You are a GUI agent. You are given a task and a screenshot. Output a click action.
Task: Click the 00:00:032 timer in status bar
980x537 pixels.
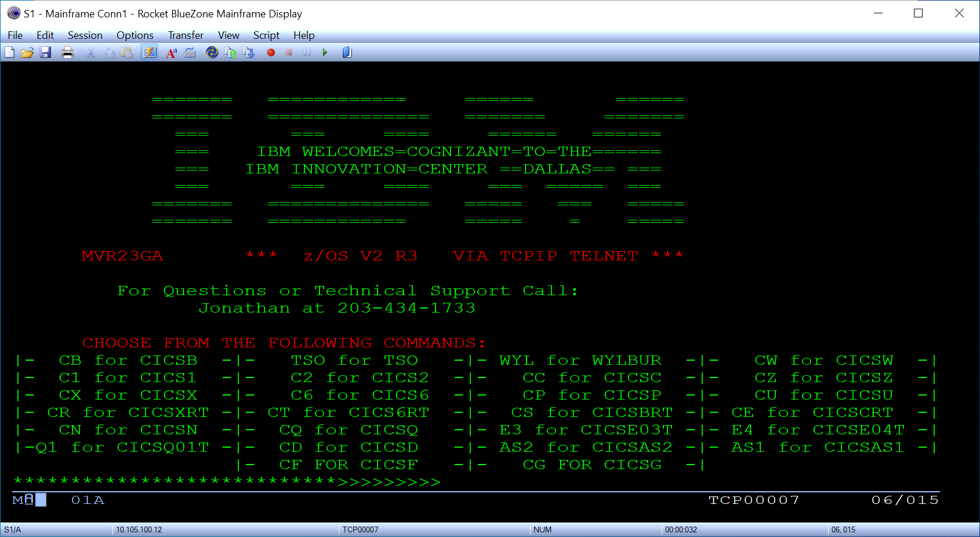[681, 530]
